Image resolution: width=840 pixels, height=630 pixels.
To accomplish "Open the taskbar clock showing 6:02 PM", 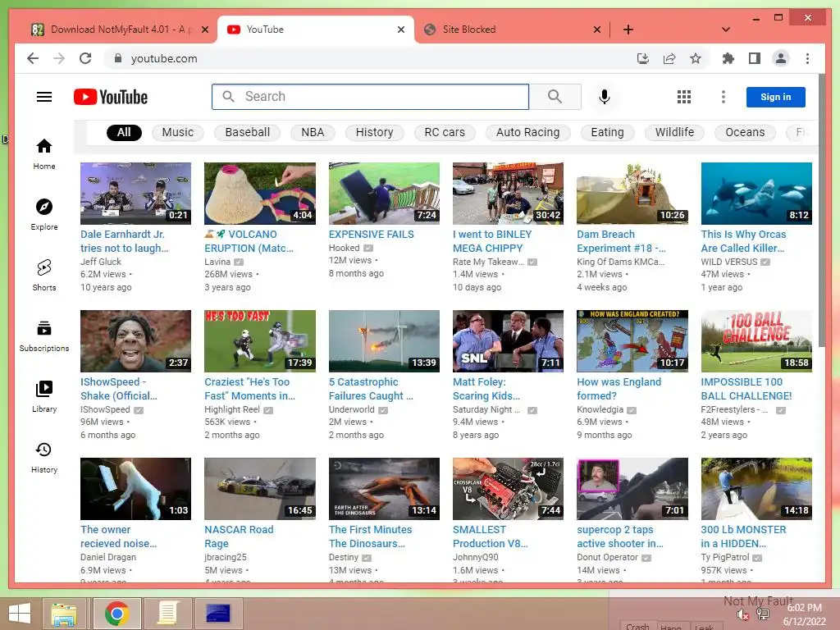I will (805, 614).
